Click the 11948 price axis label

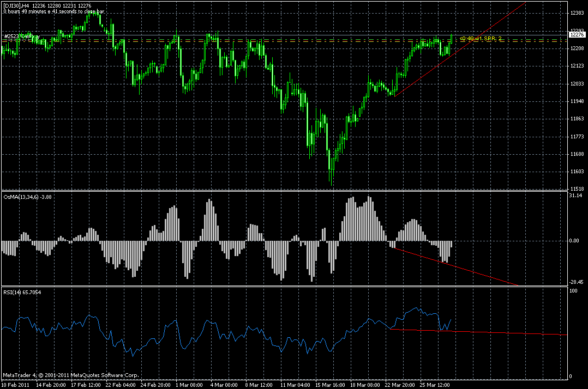(577, 101)
